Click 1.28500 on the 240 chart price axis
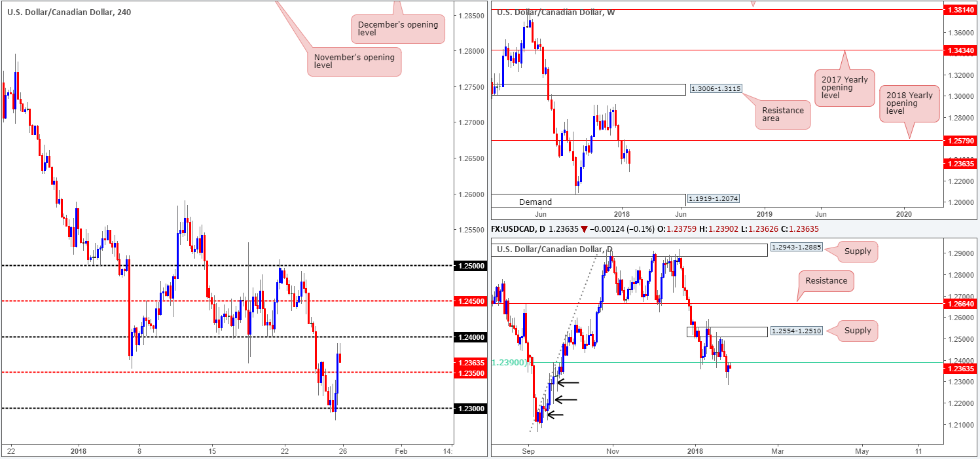This screenshot has width=980, height=459. (473, 14)
